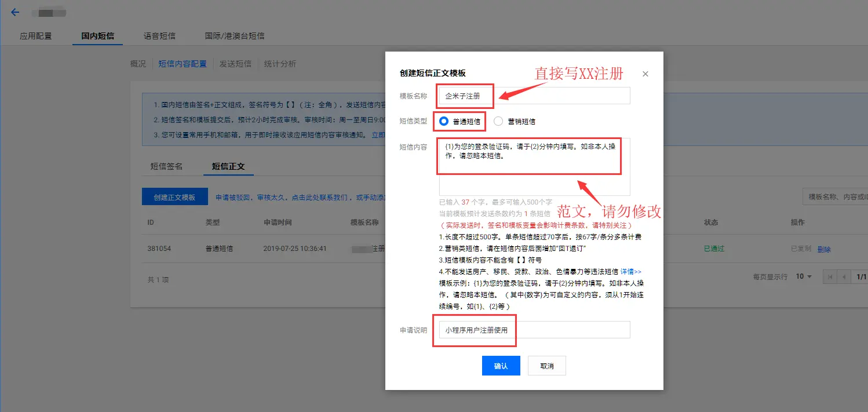Close the 创建短信正文模板 dialog with X
The image size is (868, 412).
[x=645, y=74]
